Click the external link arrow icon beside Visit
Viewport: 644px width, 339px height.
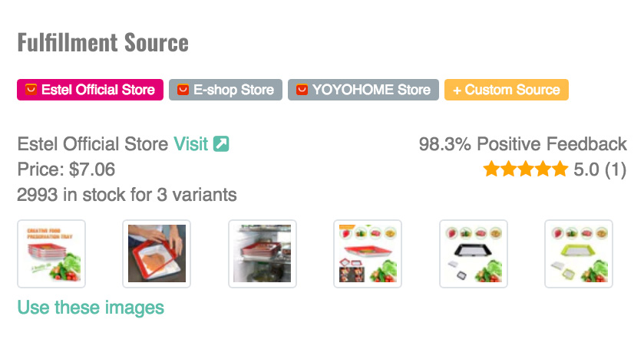(x=221, y=143)
